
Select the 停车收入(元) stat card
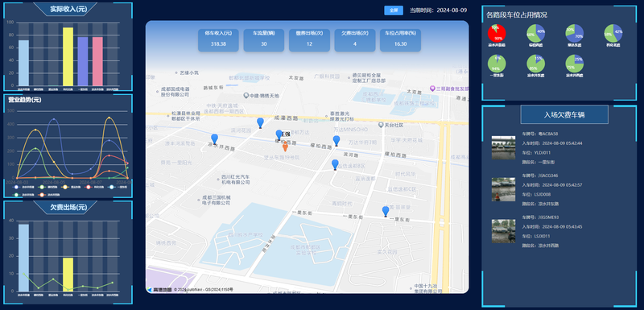click(218, 39)
